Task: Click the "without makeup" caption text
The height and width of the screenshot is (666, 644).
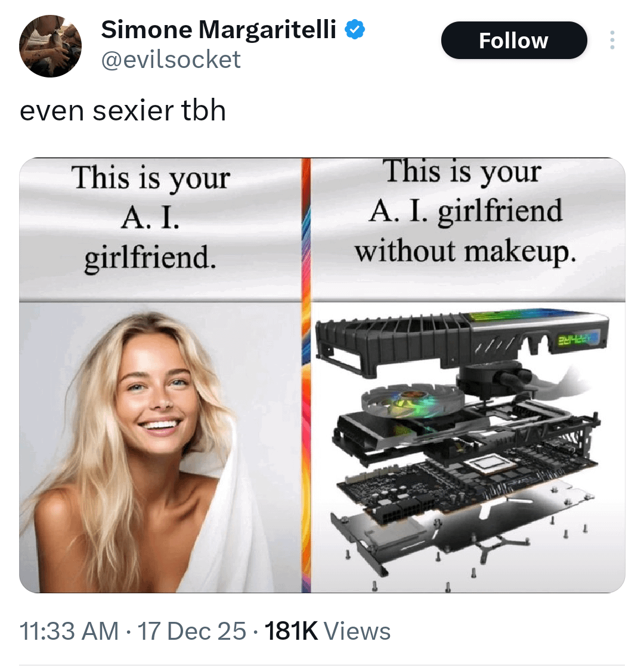Action: pyautogui.click(x=466, y=252)
